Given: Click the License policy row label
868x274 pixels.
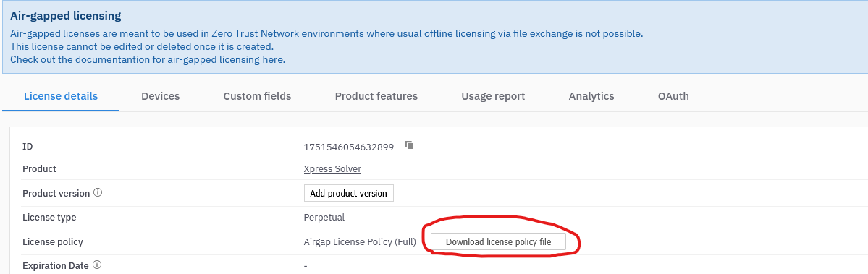Looking at the screenshot, I should [53, 241].
